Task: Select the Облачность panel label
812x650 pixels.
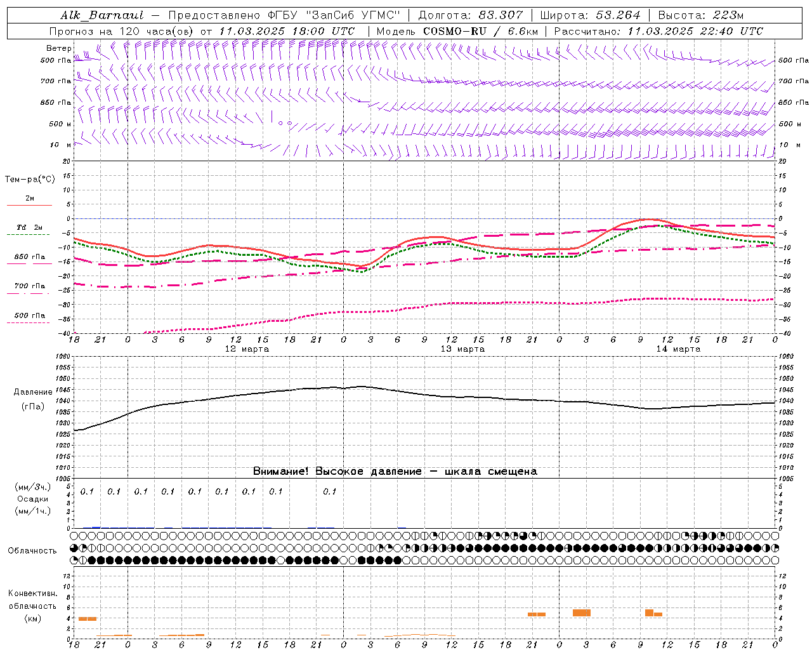Action: pyautogui.click(x=32, y=551)
